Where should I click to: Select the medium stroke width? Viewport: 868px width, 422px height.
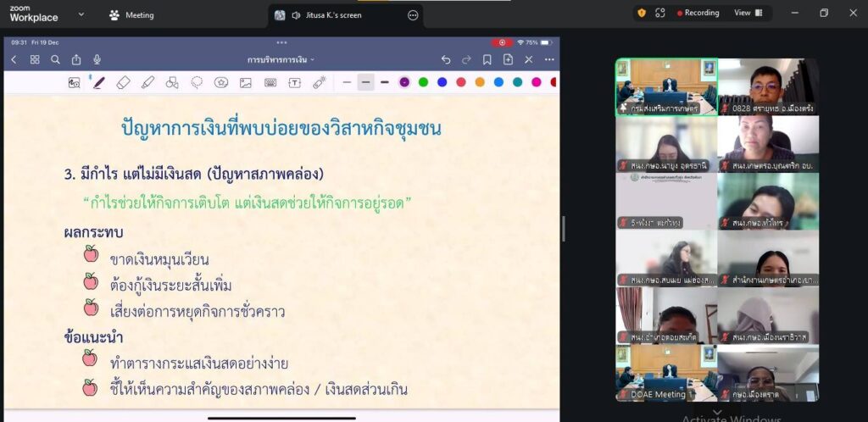point(365,82)
